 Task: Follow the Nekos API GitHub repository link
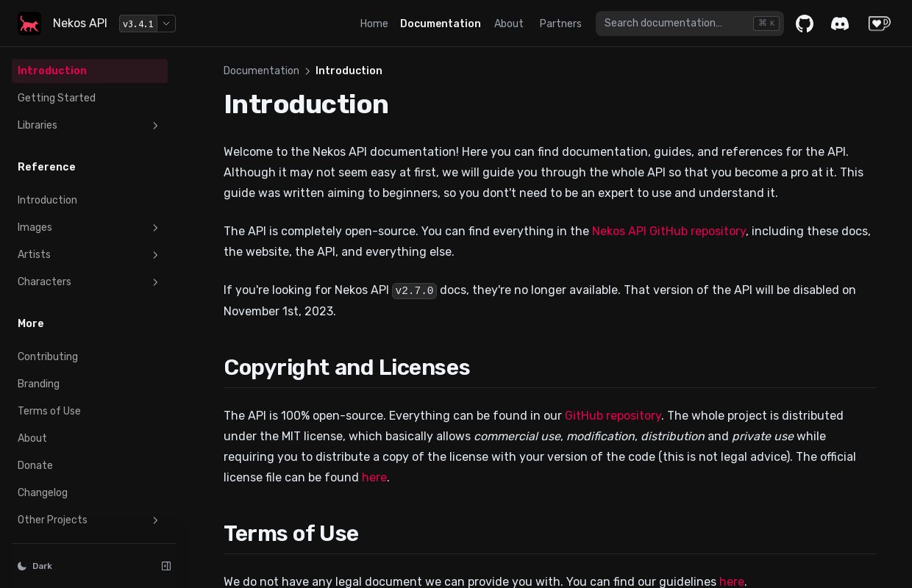point(669,231)
